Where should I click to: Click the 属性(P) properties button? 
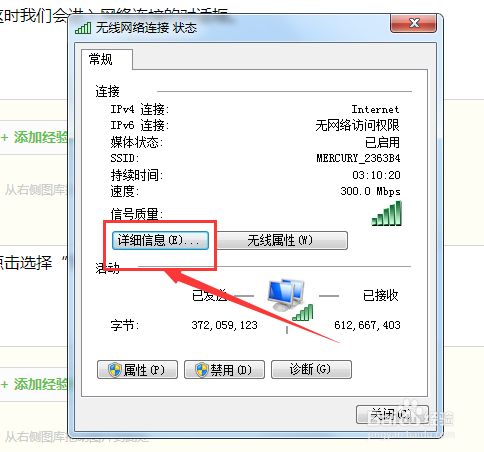[x=137, y=369]
